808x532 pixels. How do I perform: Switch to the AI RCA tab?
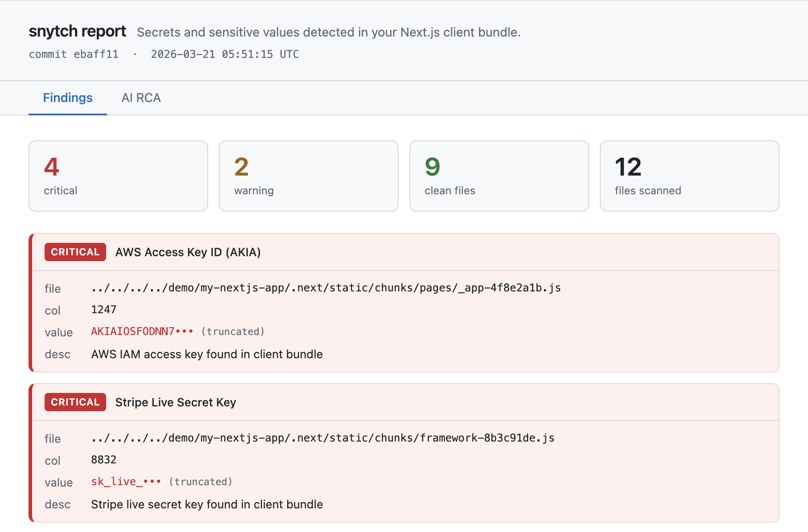tap(141, 98)
